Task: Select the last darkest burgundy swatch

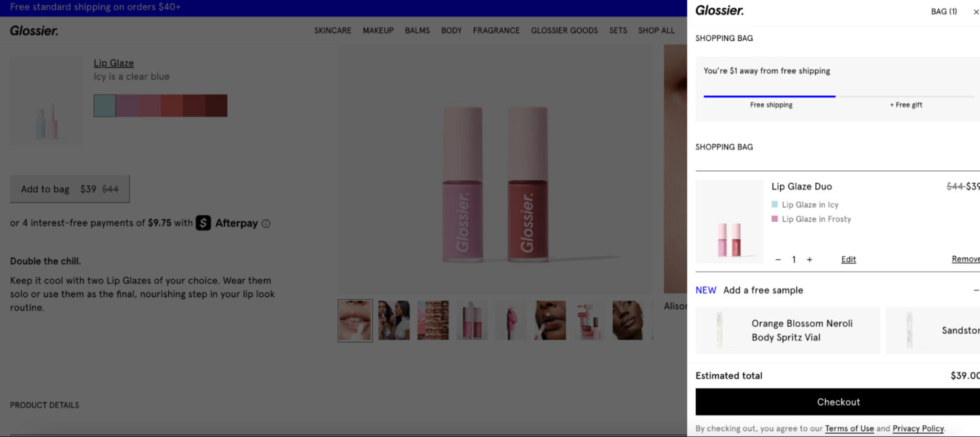Action: click(216, 106)
